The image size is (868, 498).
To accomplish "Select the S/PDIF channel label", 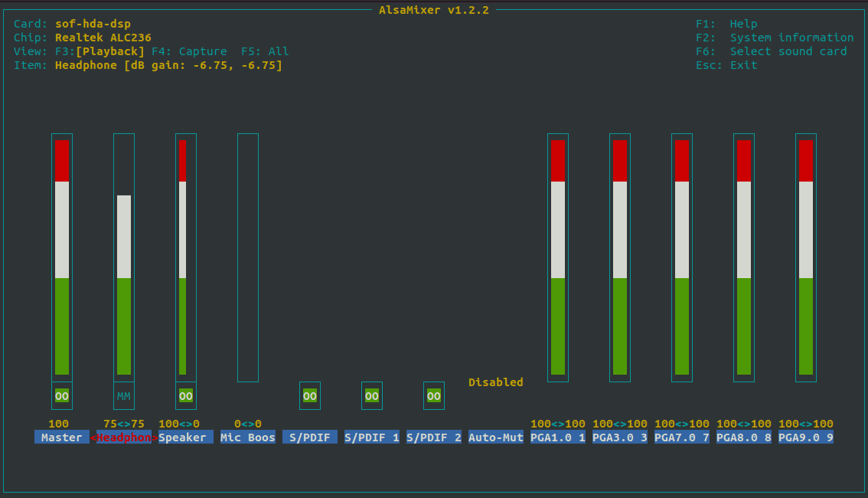I will pos(310,437).
